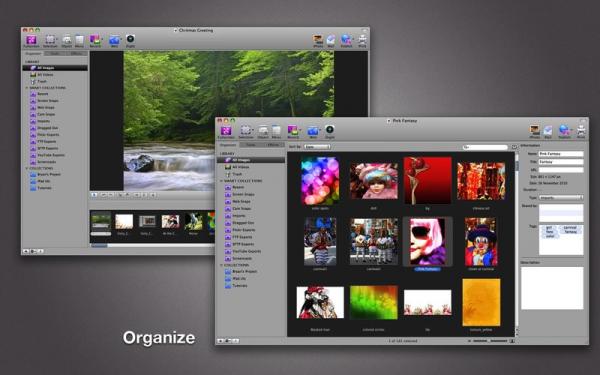This screenshot has width=600, height=375.
Task: Open the Type dropdown in Information panel
Action: pyautogui.click(x=561, y=197)
